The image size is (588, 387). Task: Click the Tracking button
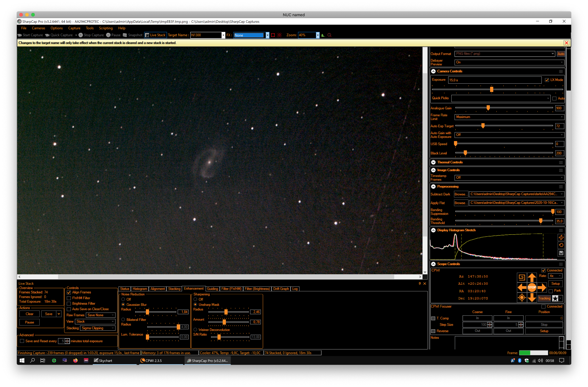[x=544, y=298]
